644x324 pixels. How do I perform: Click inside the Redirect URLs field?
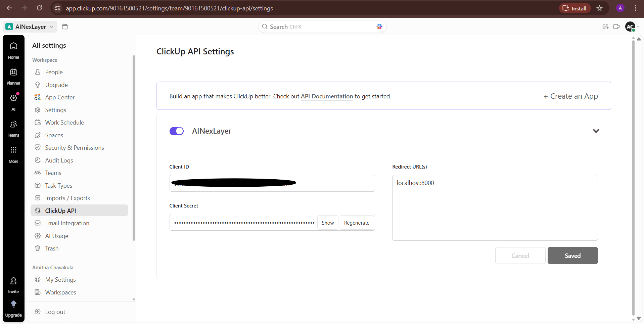pyautogui.click(x=494, y=208)
